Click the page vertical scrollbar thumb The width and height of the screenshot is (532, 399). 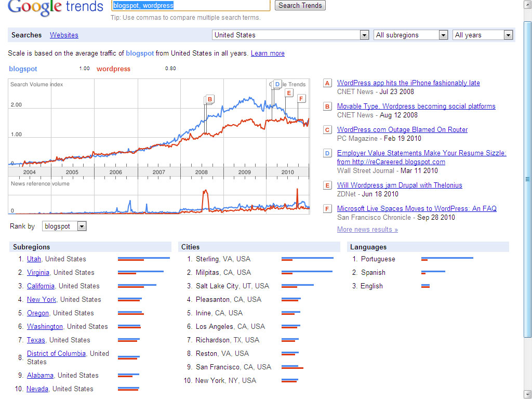pyautogui.click(x=528, y=179)
